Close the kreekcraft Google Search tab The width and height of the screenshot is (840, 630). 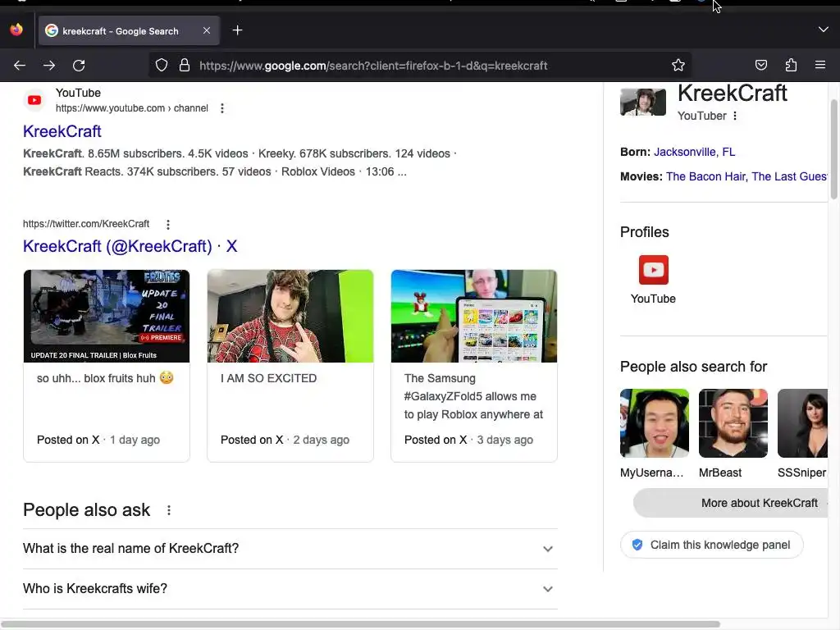pos(207,30)
